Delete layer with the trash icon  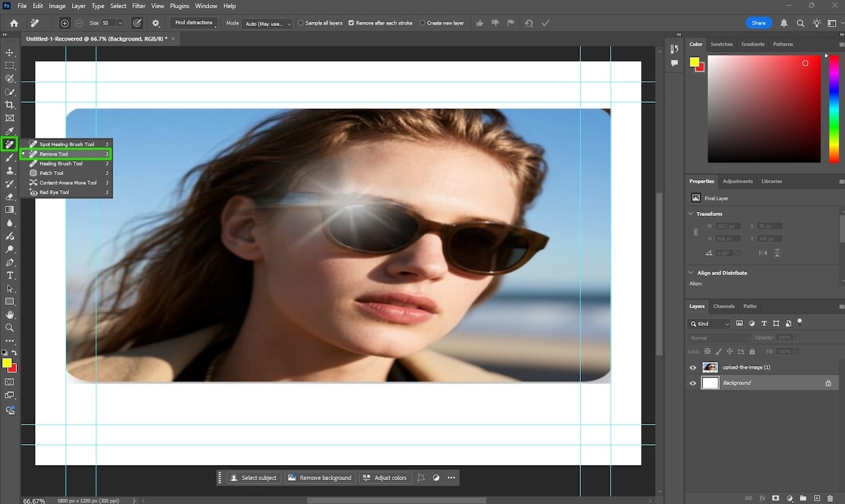[829, 498]
